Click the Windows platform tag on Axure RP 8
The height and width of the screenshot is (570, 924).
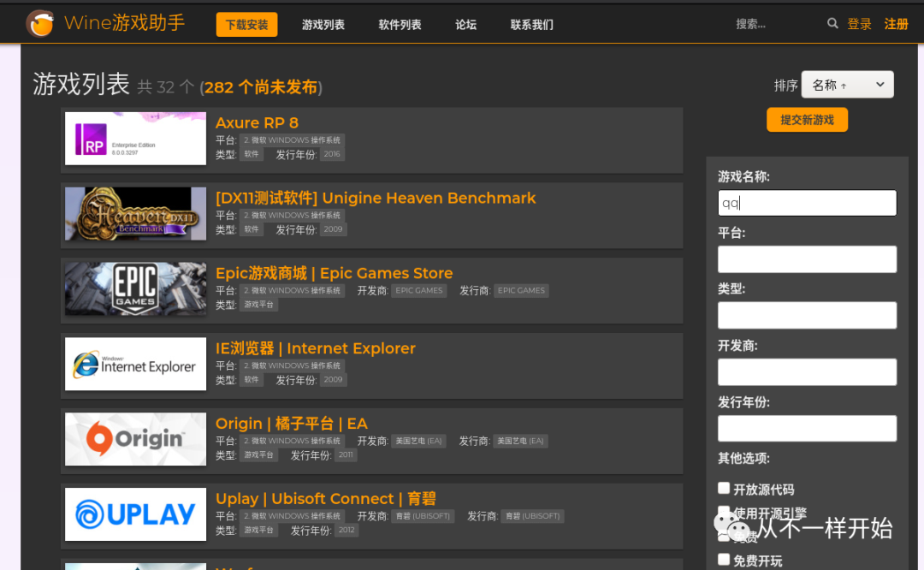tap(293, 140)
